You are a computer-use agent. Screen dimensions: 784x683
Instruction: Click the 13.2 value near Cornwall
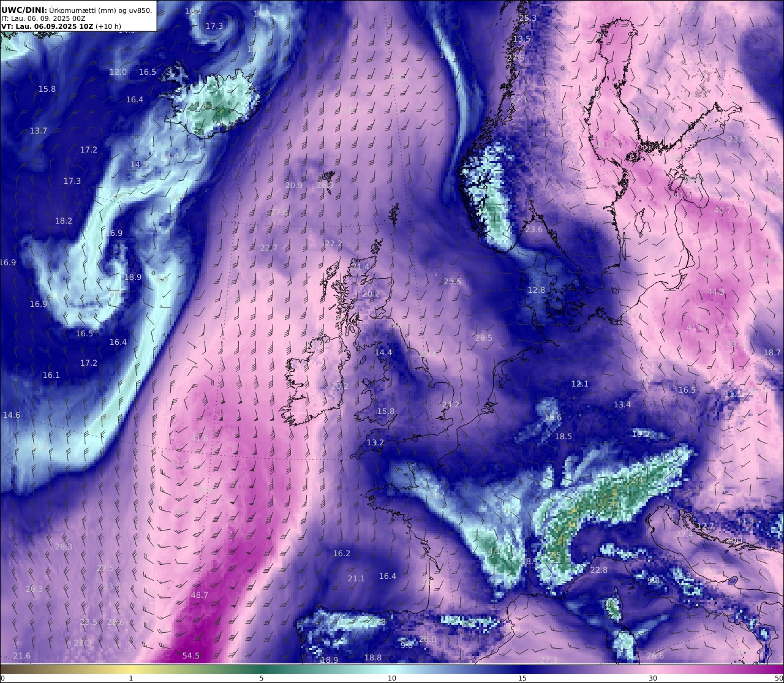pos(375,442)
